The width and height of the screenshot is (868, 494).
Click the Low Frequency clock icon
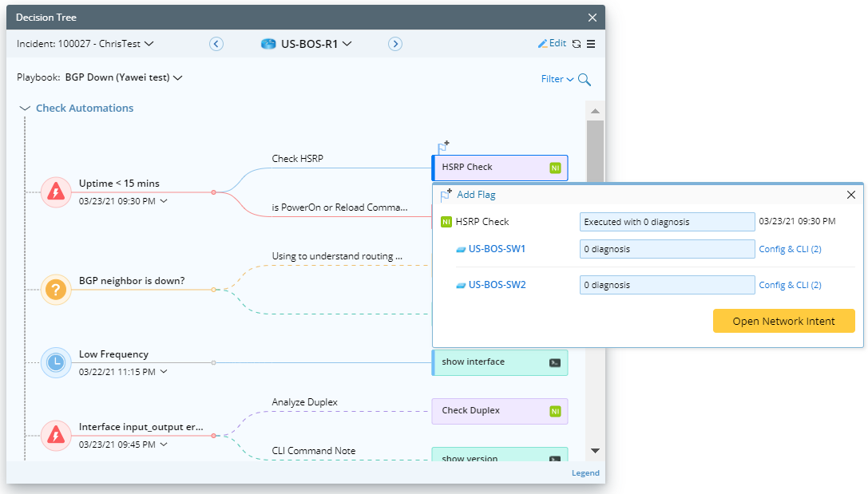(x=56, y=362)
